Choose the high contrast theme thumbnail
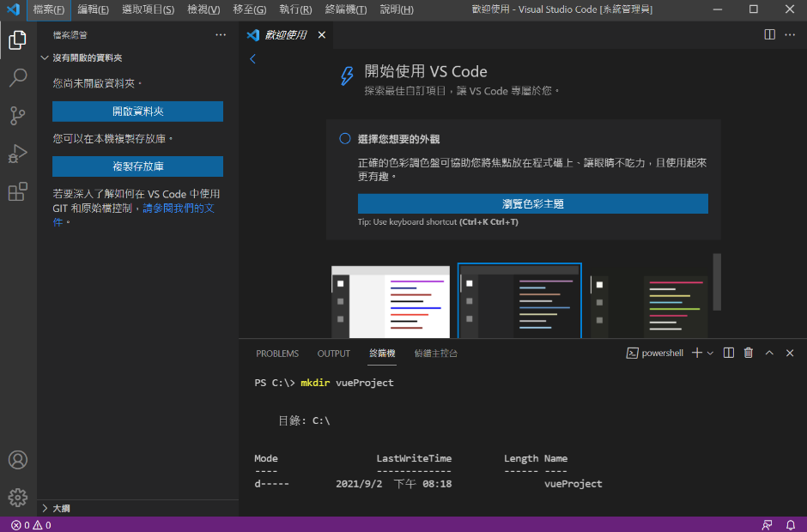This screenshot has height=532, width=807. 649,306
